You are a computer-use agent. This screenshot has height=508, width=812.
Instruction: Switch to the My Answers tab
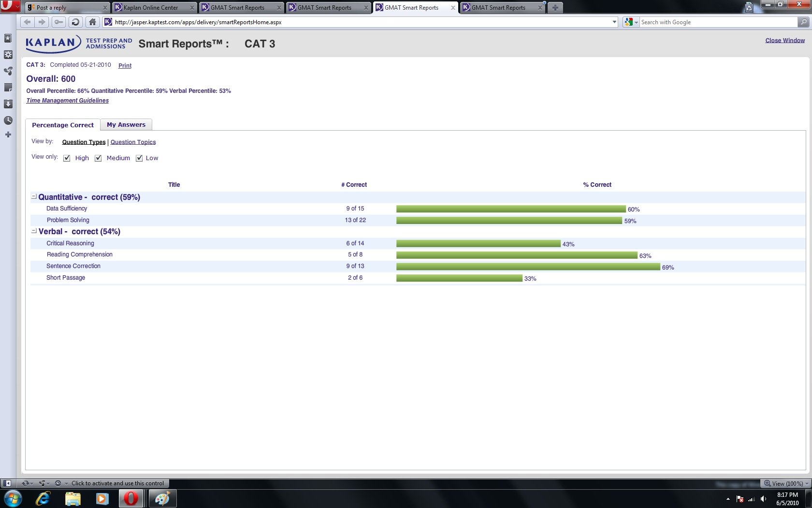[x=126, y=125]
